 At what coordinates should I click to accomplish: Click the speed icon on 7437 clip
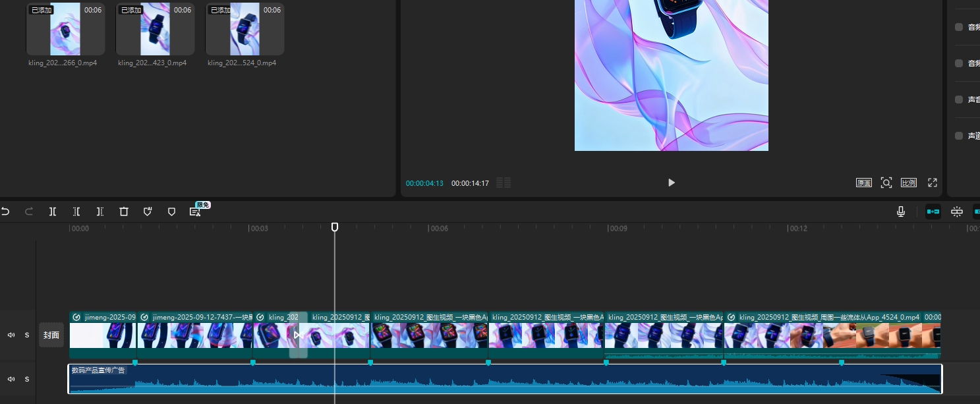click(x=144, y=317)
